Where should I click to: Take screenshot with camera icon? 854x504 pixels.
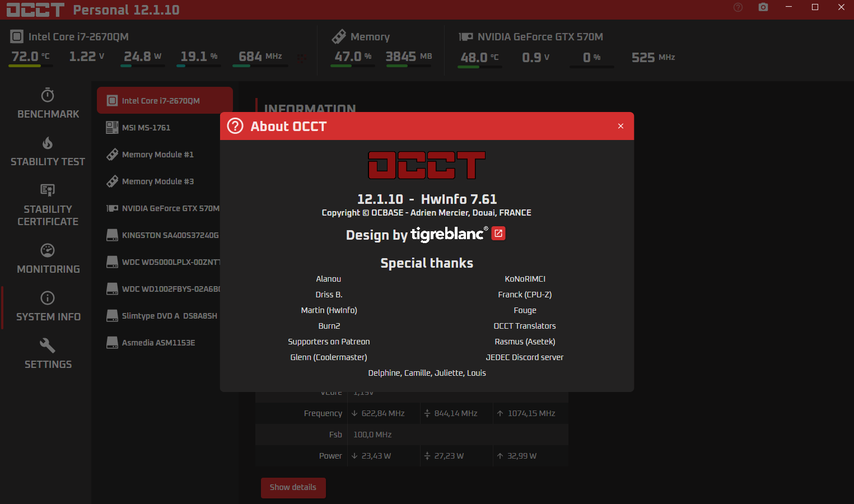763,7
